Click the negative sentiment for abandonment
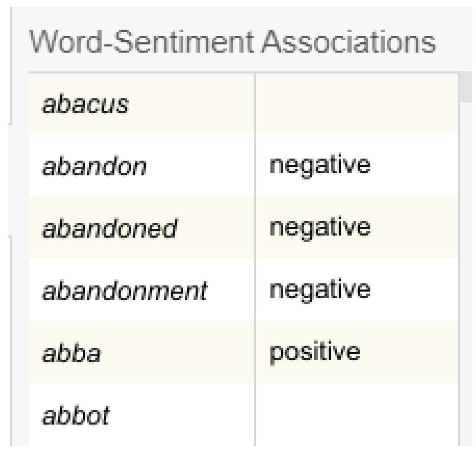 [x=320, y=290]
